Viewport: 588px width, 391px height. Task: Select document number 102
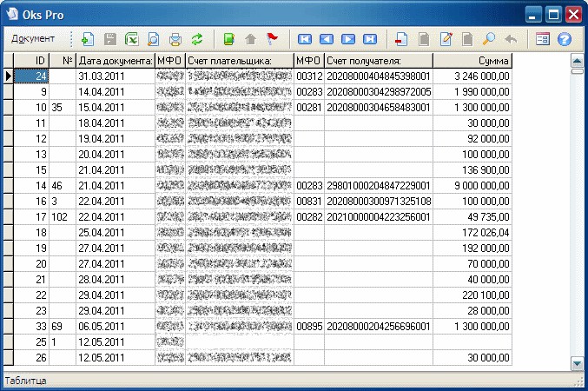tap(63, 217)
